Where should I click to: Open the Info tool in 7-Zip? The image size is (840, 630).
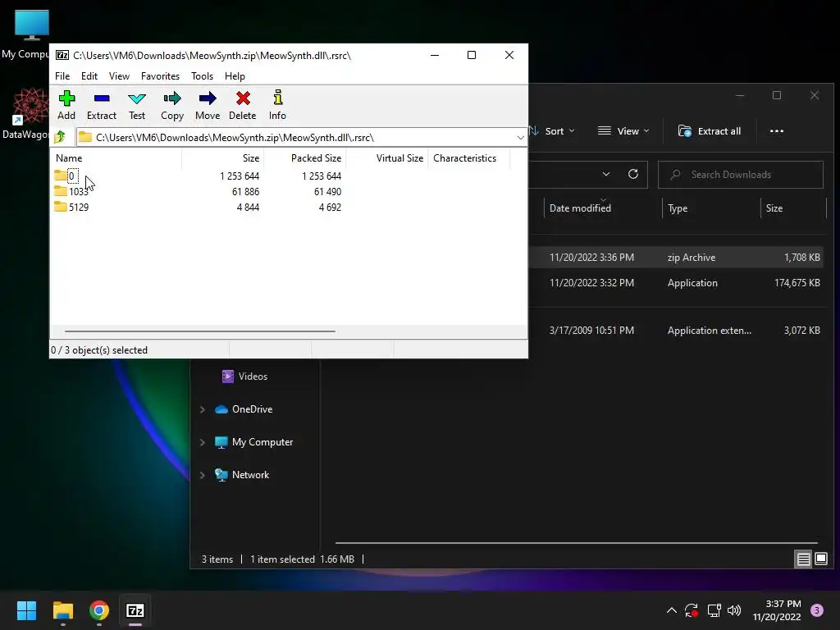(277, 105)
